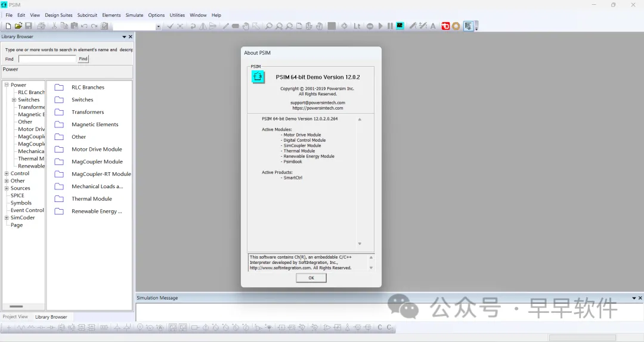This screenshot has height=342, width=644.
Task: Select SPICE in the library tree
Action: coord(17,195)
